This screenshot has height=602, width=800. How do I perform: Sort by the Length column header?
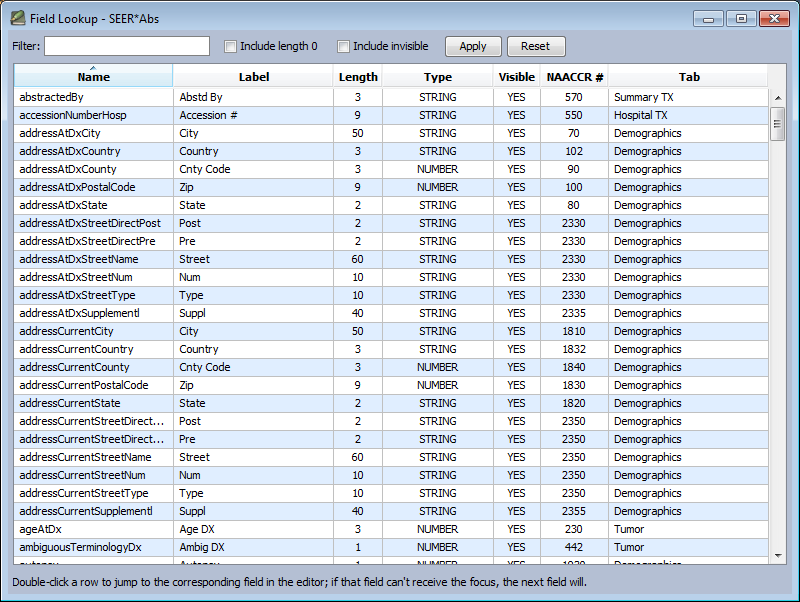tap(358, 77)
